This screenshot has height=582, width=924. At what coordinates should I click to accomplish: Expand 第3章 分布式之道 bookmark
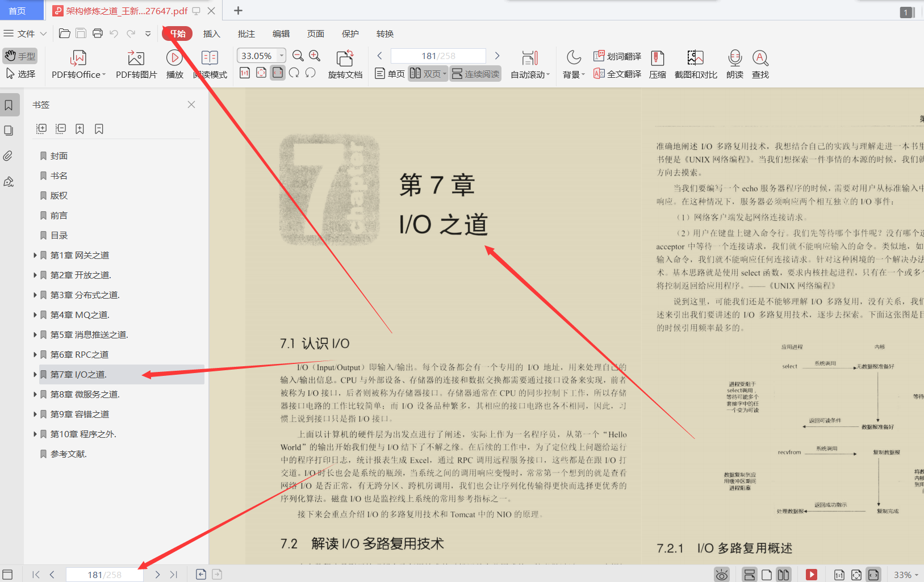tap(35, 295)
